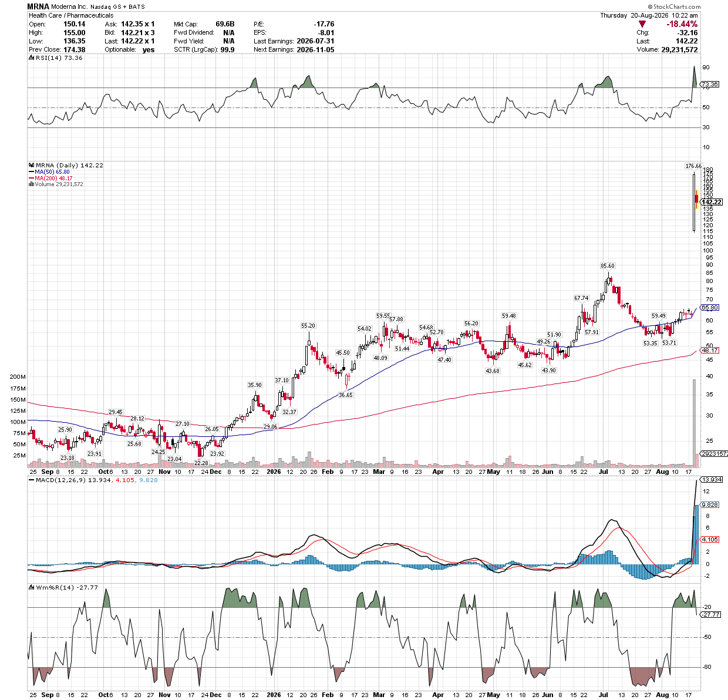This screenshot has width=728, height=700.
Task: Click the 22.28 November low label
Action: click(x=201, y=463)
